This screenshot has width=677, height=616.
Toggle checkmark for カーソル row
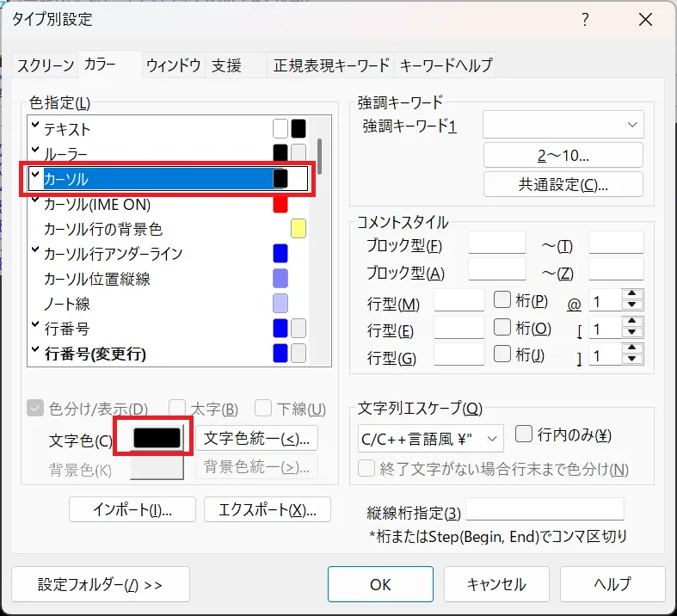point(36,175)
